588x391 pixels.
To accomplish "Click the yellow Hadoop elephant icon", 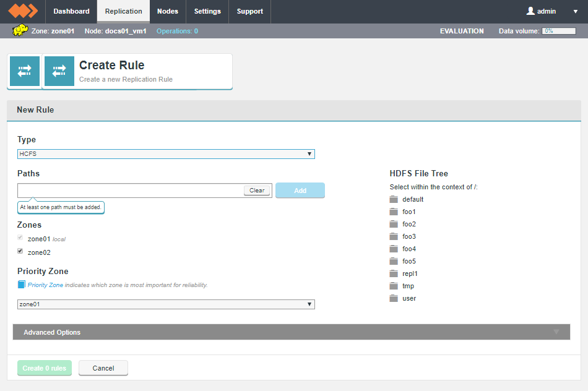I will [x=20, y=30].
